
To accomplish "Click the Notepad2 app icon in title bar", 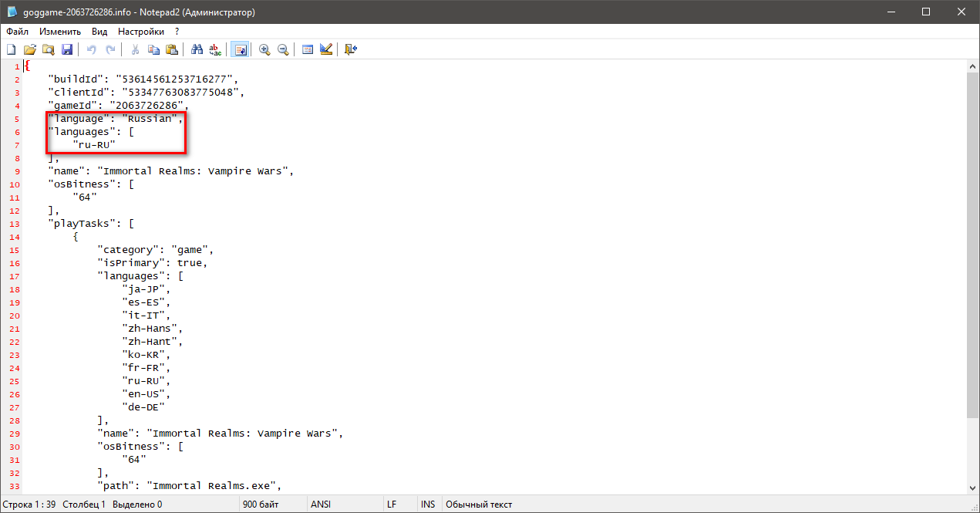I will coord(12,12).
